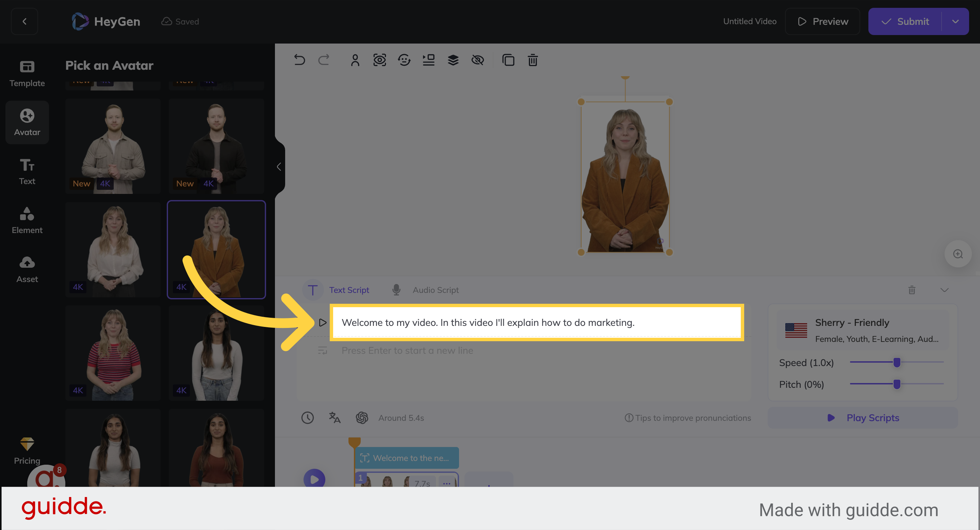Open the Asset panel
The width and height of the screenshot is (980, 530).
(x=27, y=269)
